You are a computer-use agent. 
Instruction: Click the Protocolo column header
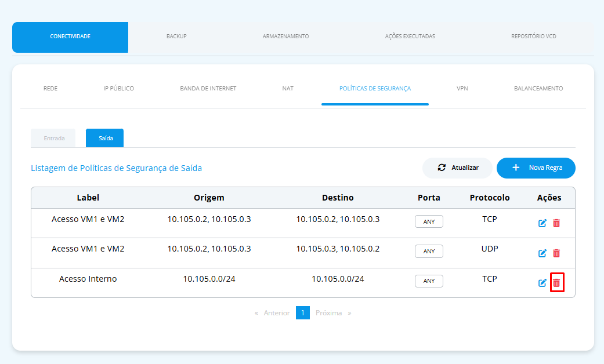tap(490, 198)
